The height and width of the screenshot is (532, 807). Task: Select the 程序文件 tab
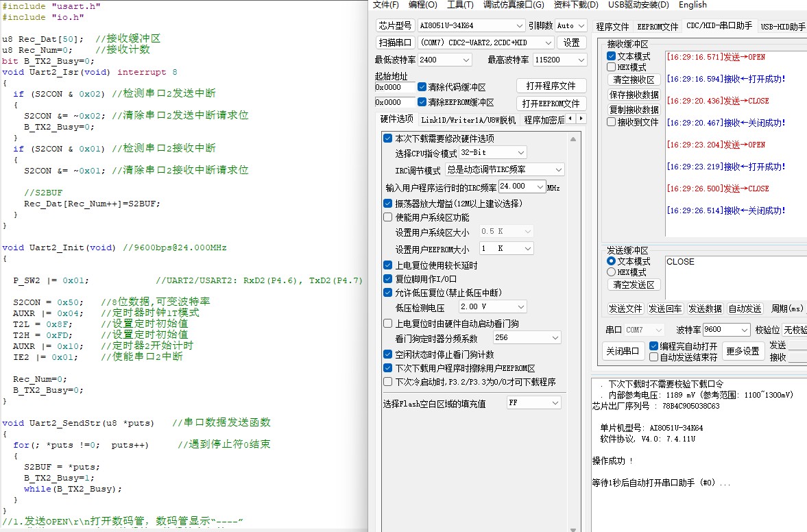coord(612,27)
